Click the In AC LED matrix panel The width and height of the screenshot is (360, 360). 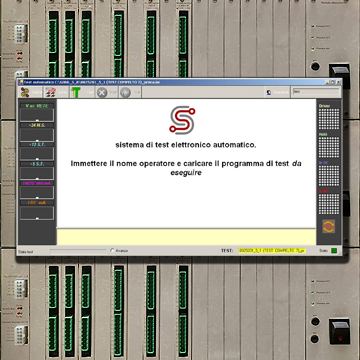[329, 204]
